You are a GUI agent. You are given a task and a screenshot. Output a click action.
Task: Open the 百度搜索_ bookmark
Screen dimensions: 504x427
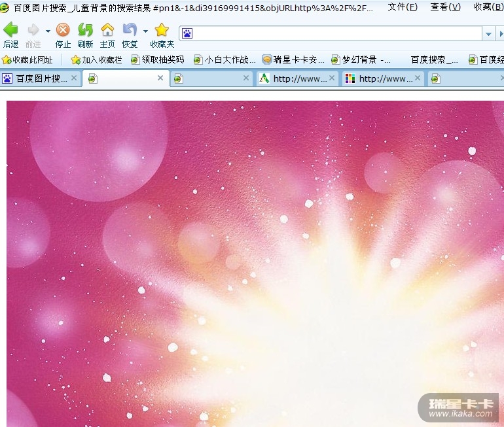[434, 60]
